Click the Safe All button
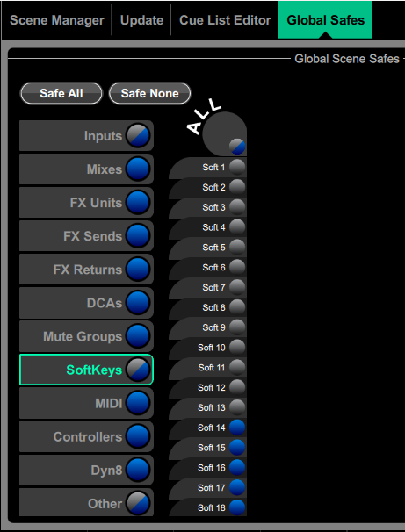 click(61, 93)
